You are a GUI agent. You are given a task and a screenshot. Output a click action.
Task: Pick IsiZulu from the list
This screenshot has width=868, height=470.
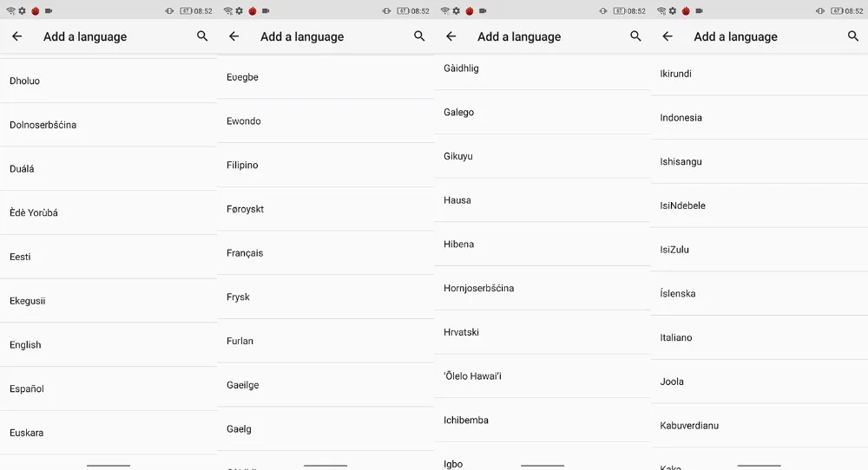click(x=759, y=250)
